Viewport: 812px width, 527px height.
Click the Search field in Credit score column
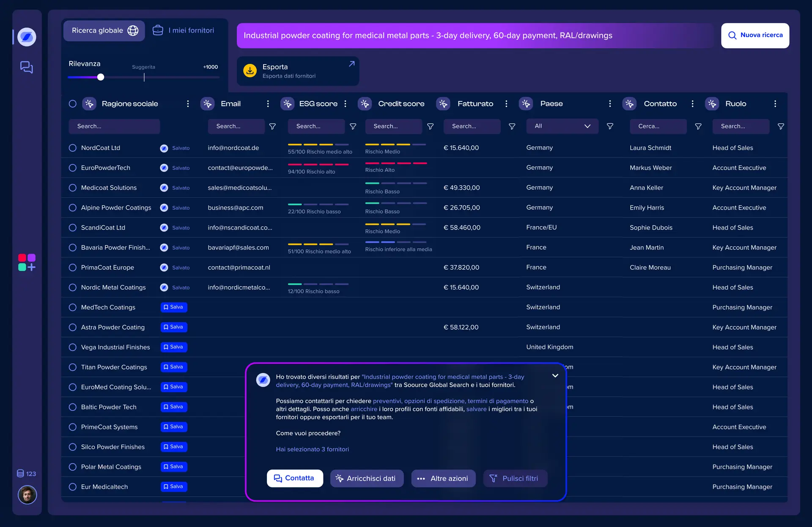(393, 126)
